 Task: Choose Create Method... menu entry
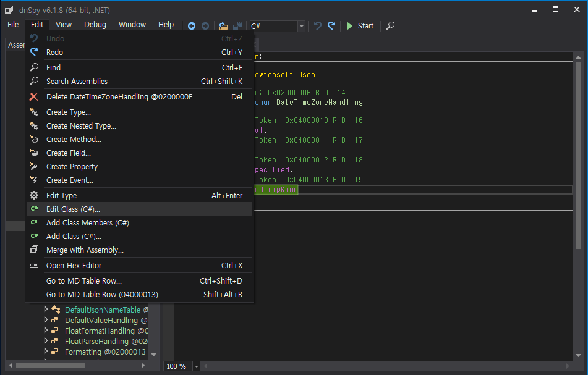[140, 140]
